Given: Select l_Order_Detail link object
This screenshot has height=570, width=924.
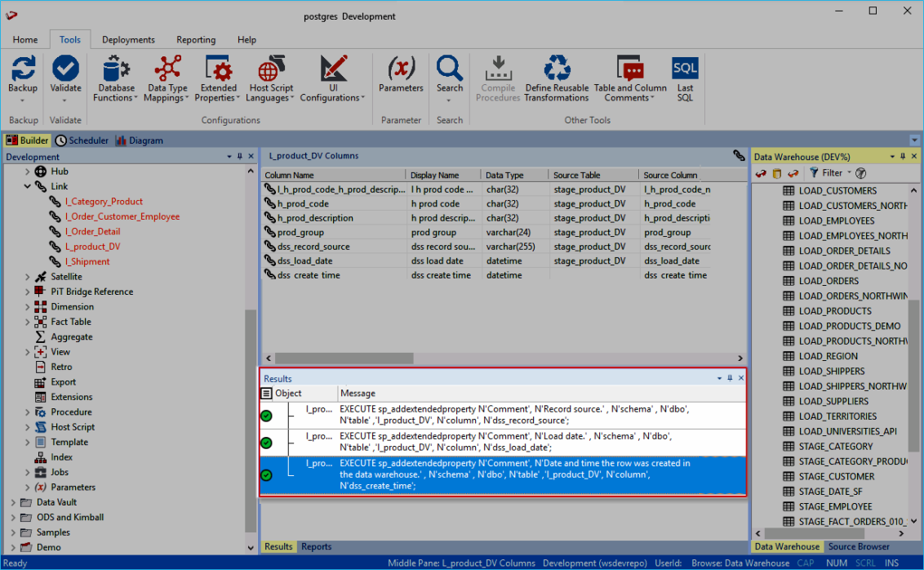Looking at the screenshot, I should pos(92,232).
